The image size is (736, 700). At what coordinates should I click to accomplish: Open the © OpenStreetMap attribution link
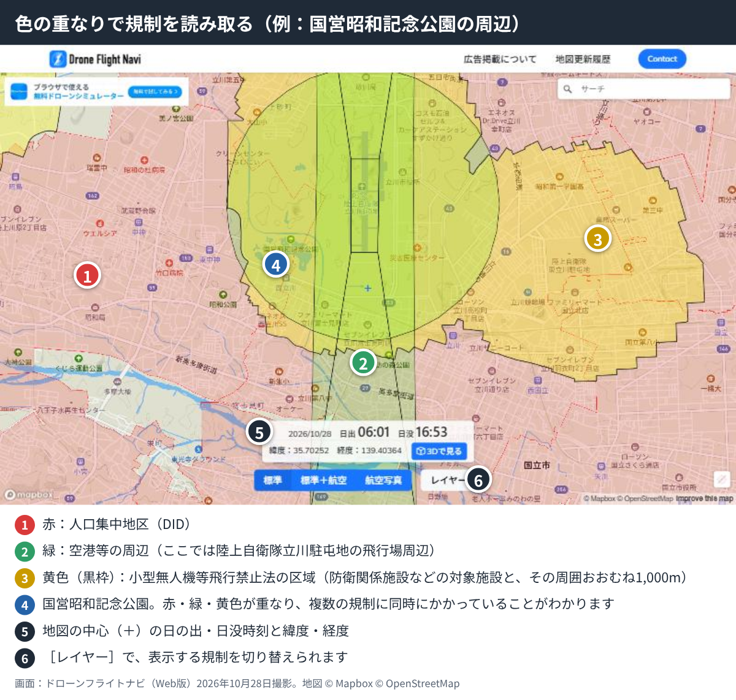(x=645, y=498)
